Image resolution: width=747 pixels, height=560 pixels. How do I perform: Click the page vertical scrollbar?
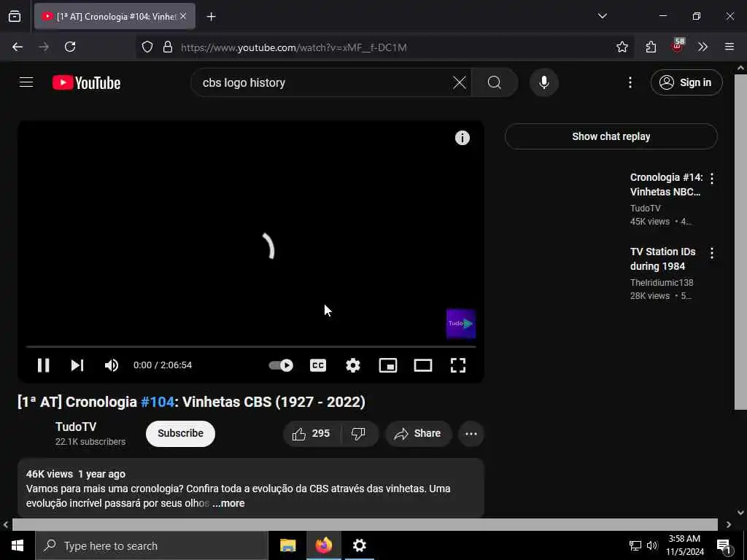click(740, 241)
